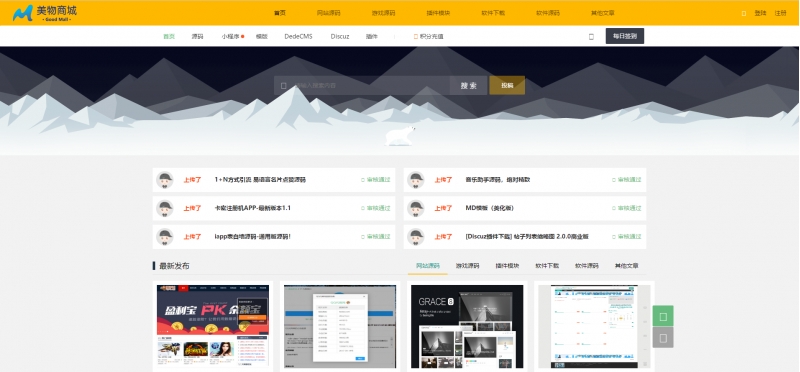The image size is (800, 372).
Task: Open the fourth teal-header website thumbnail
Action: click(x=594, y=327)
